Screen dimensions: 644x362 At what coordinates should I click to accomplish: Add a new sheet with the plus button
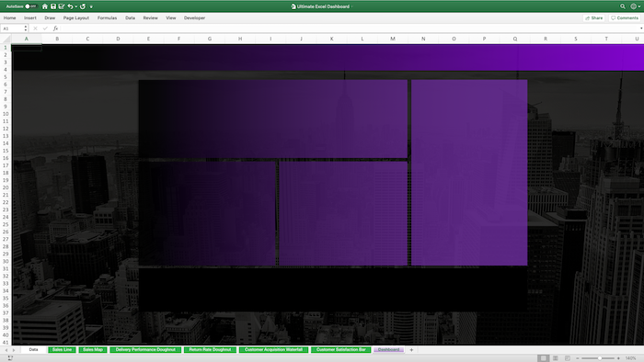tap(411, 350)
